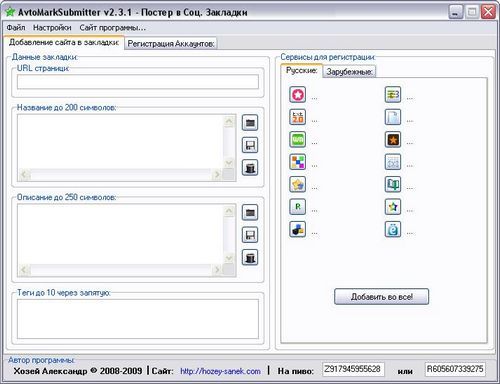Open the Сайт программы menu
This screenshot has height=384, width=500.
point(112,28)
